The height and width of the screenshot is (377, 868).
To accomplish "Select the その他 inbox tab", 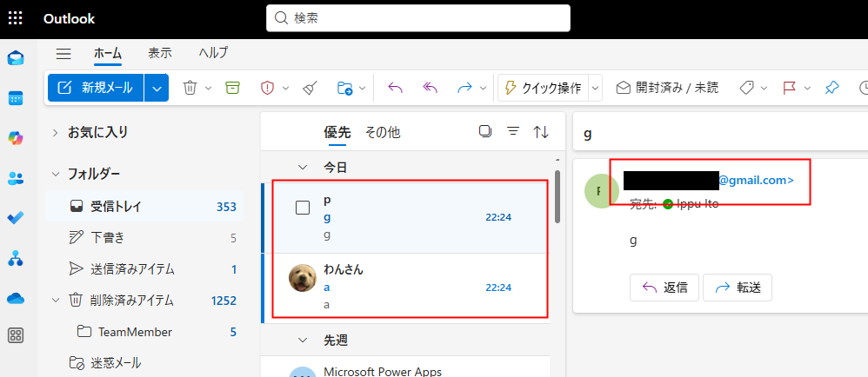I will pyautogui.click(x=383, y=132).
